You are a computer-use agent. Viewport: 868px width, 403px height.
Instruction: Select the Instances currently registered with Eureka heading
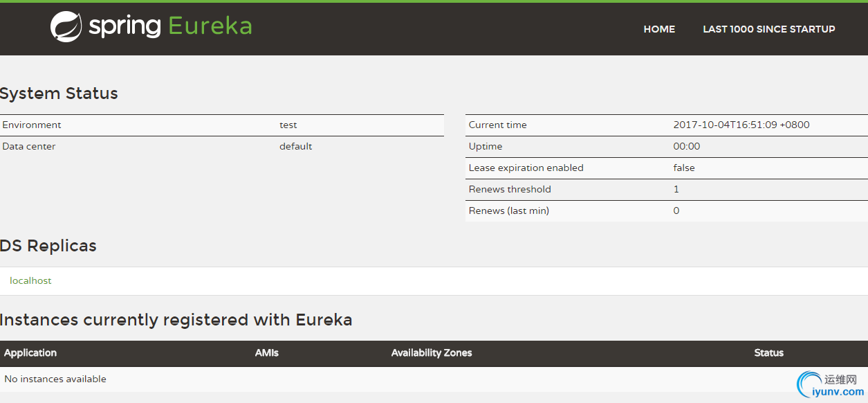click(176, 320)
